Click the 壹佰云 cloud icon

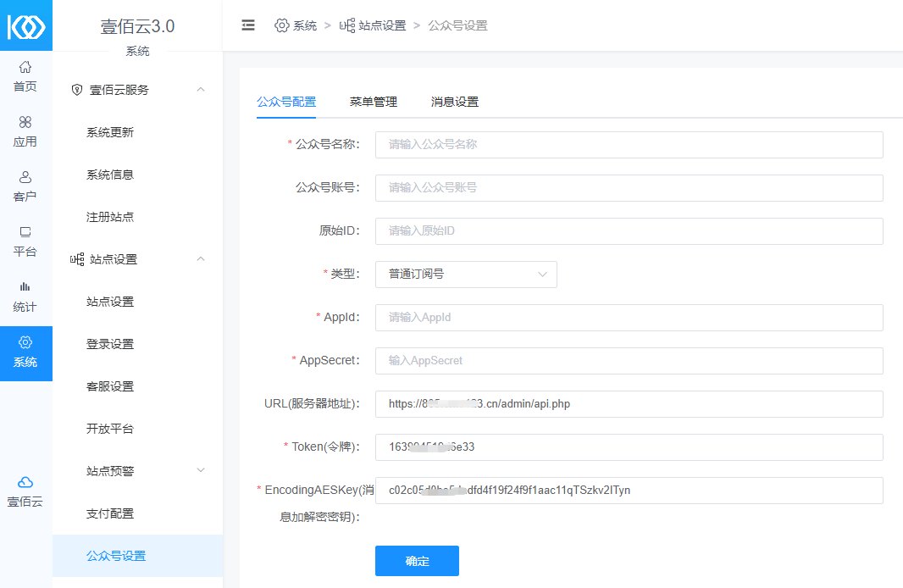tap(25, 482)
